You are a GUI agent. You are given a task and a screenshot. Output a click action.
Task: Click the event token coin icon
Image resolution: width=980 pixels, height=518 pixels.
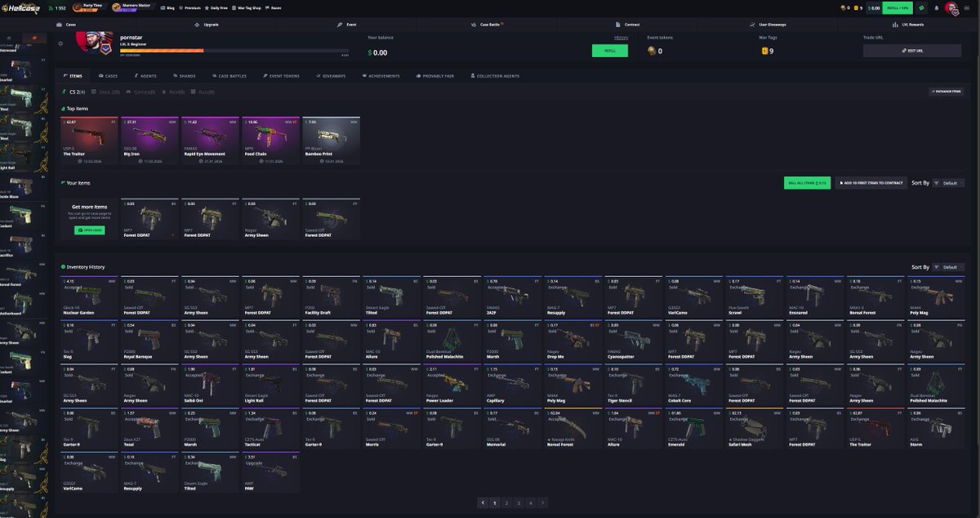tap(652, 51)
